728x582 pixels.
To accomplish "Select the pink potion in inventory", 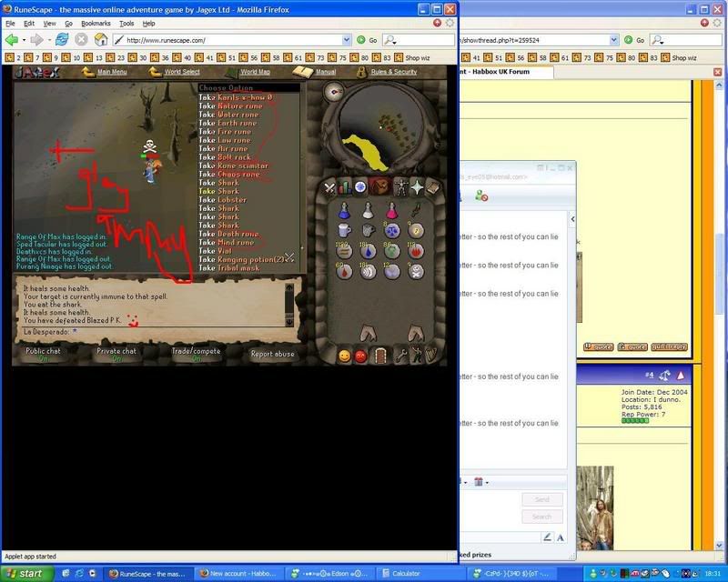I will pyautogui.click(x=392, y=211).
